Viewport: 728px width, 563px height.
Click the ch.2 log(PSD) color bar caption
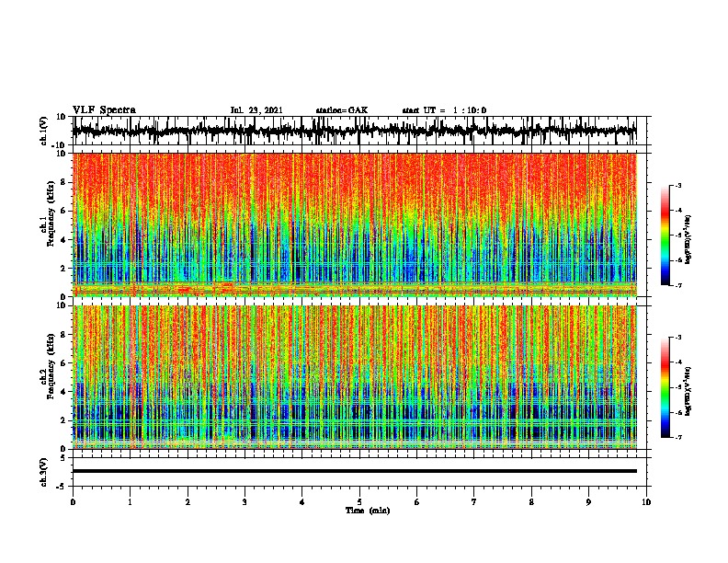tap(688, 392)
